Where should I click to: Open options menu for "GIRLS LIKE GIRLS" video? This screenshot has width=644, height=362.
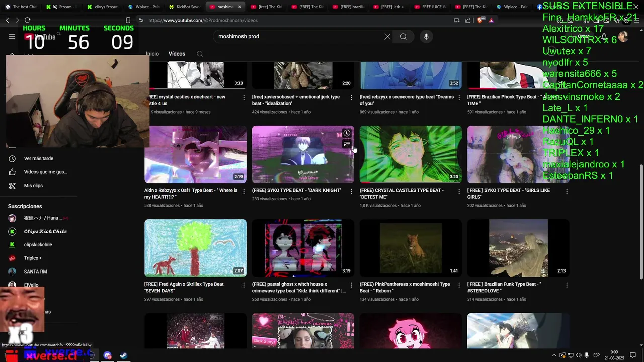[x=567, y=191]
